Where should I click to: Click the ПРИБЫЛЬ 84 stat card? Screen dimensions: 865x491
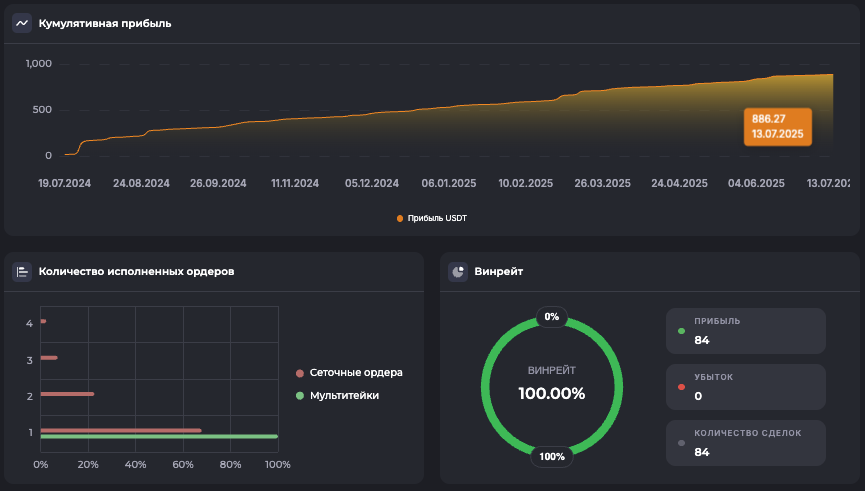point(746,331)
